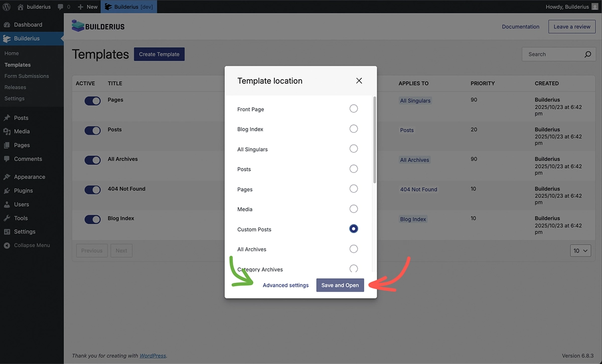Toggle the 404 Not Found active switch
Image resolution: width=602 pixels, height=364 pixels.
(x=92, y=190)
